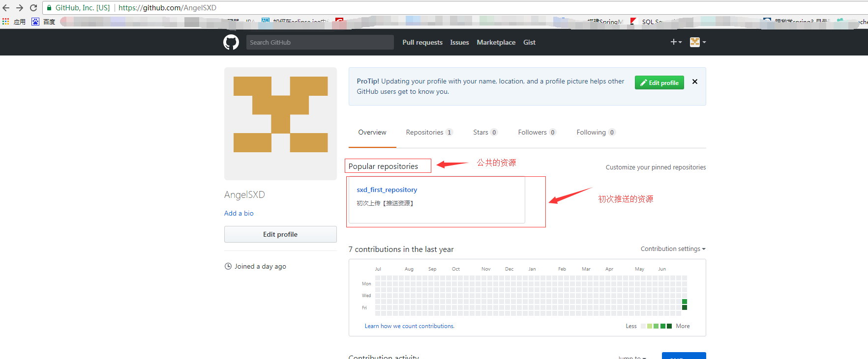Screen dimensions: 868x359
Task: Click browser back arrow
Action: 6,8
